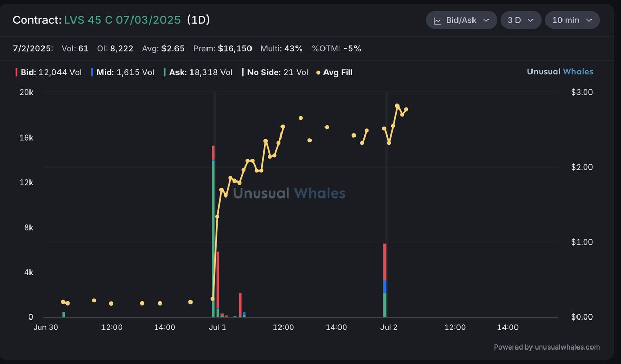The image size is (621, 364).
Task: Click the chevron on the 10 min selector
Action: [590, 20]
